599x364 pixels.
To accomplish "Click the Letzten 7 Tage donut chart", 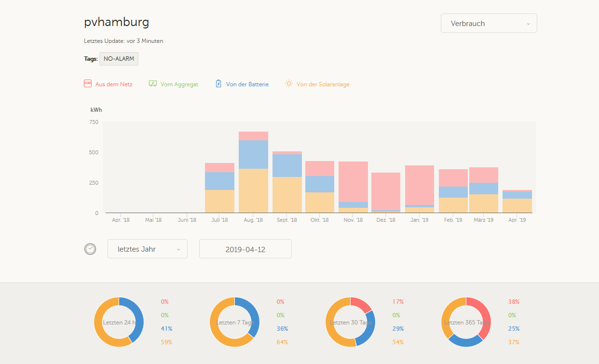I will click(x=234, y=322).
